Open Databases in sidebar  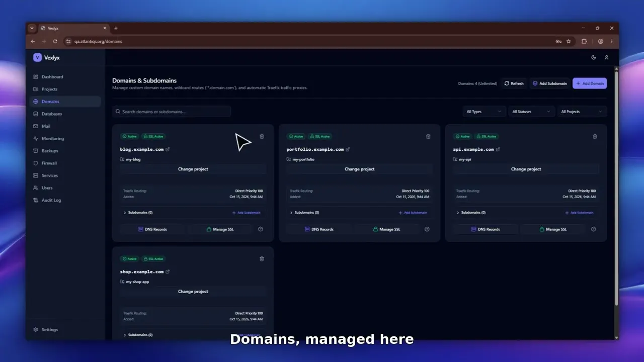tap(65, 114)
